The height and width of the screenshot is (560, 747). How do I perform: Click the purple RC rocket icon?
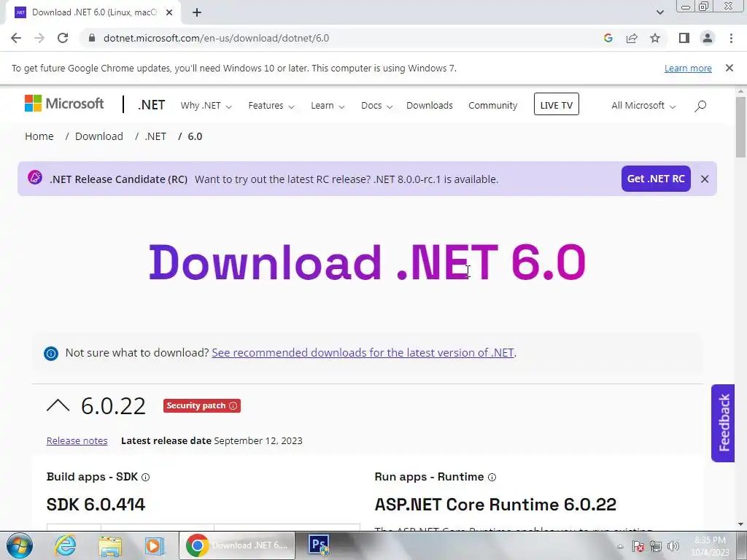[35, 177]
